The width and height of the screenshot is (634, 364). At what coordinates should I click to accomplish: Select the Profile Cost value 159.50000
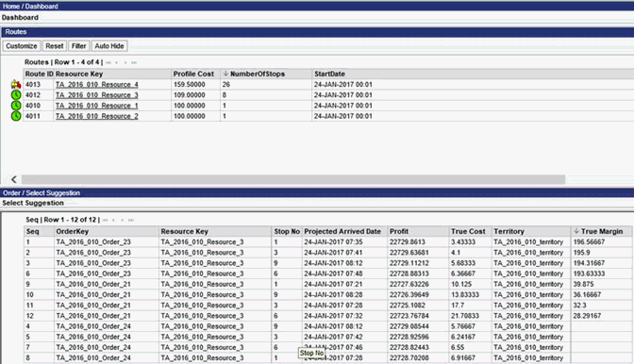tap(190, 85)
